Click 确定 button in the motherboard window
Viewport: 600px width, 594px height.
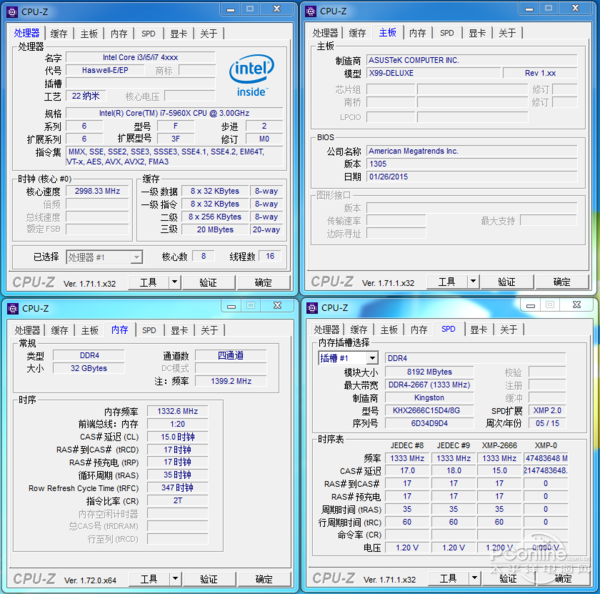(562, 282)
